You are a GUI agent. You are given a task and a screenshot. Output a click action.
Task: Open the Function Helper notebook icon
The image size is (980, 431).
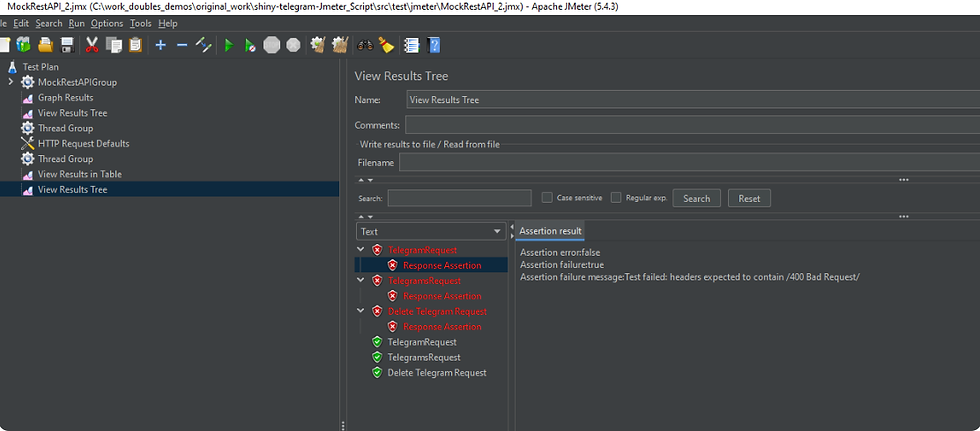point(411,45)
